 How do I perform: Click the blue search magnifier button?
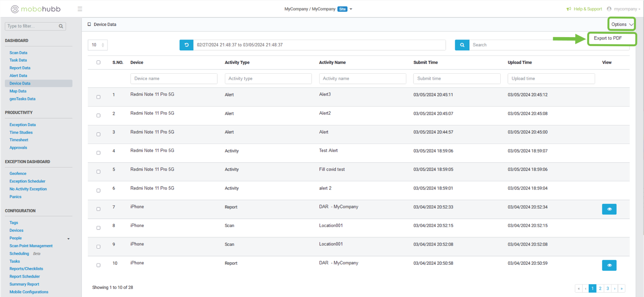click(x=462, y=45)
